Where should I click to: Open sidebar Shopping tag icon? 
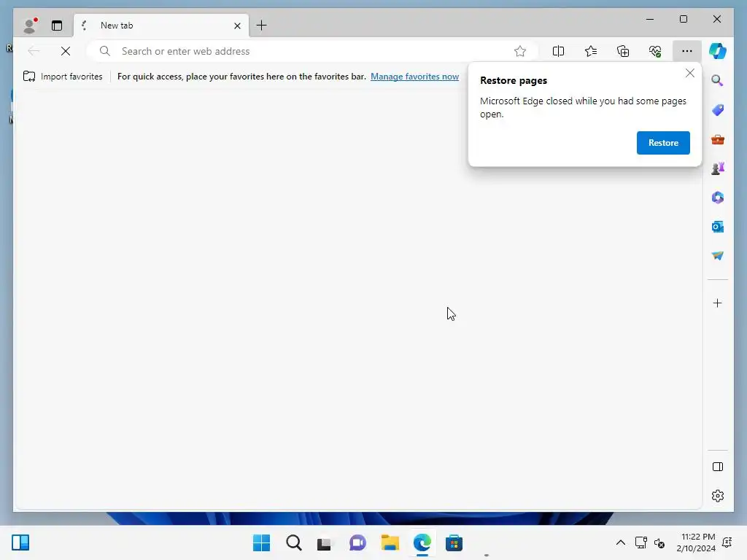718,110
